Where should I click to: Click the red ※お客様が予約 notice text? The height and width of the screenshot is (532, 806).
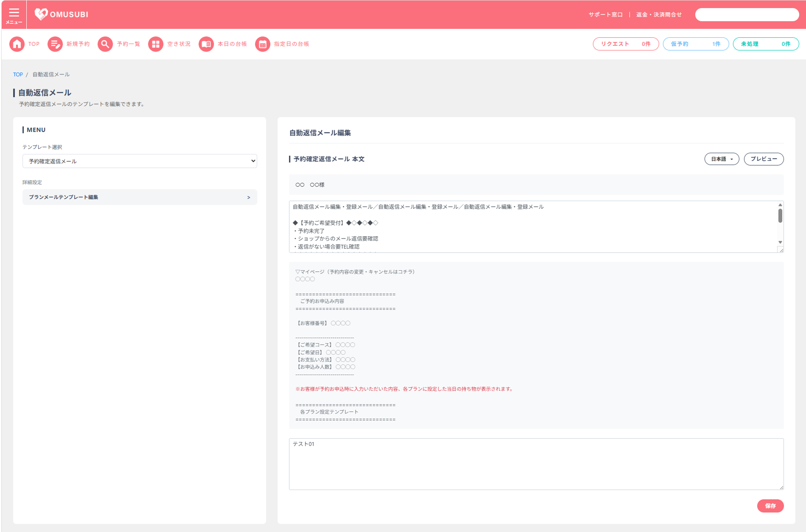[x=404, y=389]
